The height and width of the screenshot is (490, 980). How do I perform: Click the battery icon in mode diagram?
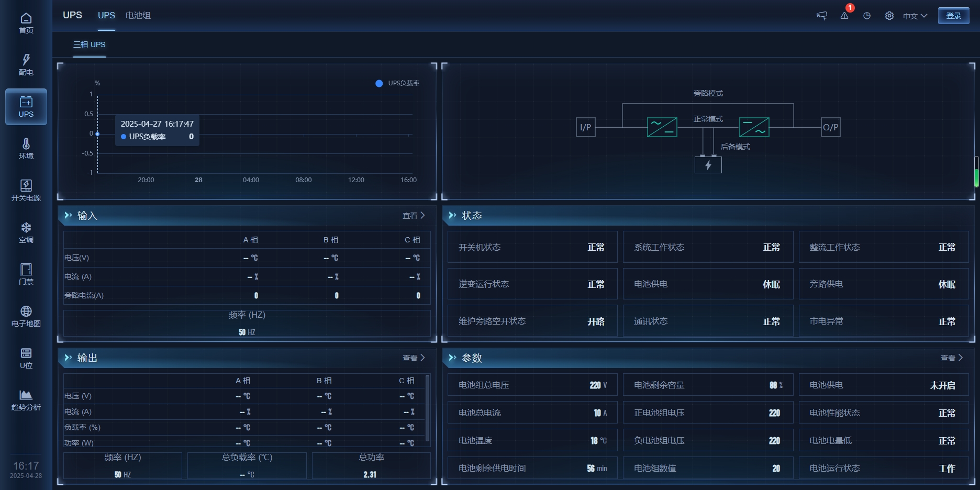point(708,165)
